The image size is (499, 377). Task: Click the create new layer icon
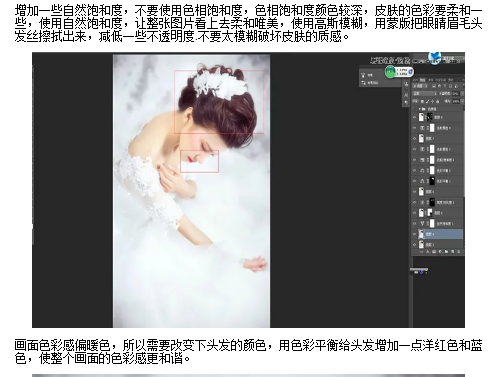coord(452,252)
